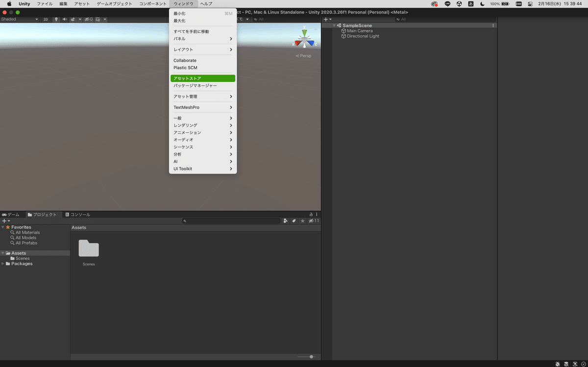Choose 最小化 in the Window menu

tap(203, 14)
